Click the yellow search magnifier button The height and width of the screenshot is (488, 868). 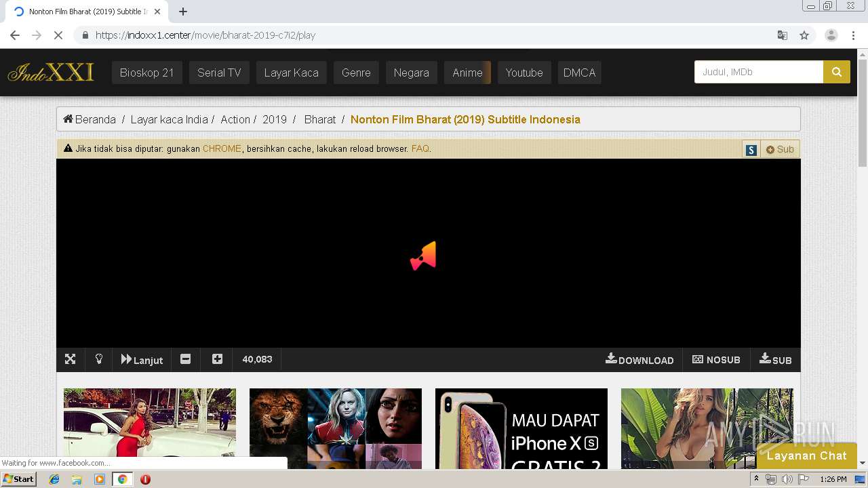coord(837,72)
